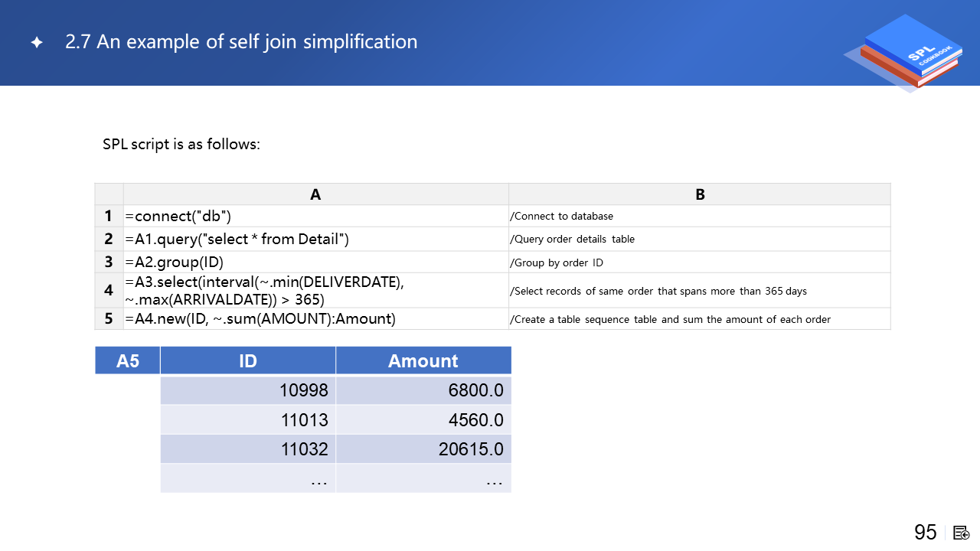Viewport: 980px width, 551px height.
Task: Select row 1 header in the script grid
Action: (109, 217)
